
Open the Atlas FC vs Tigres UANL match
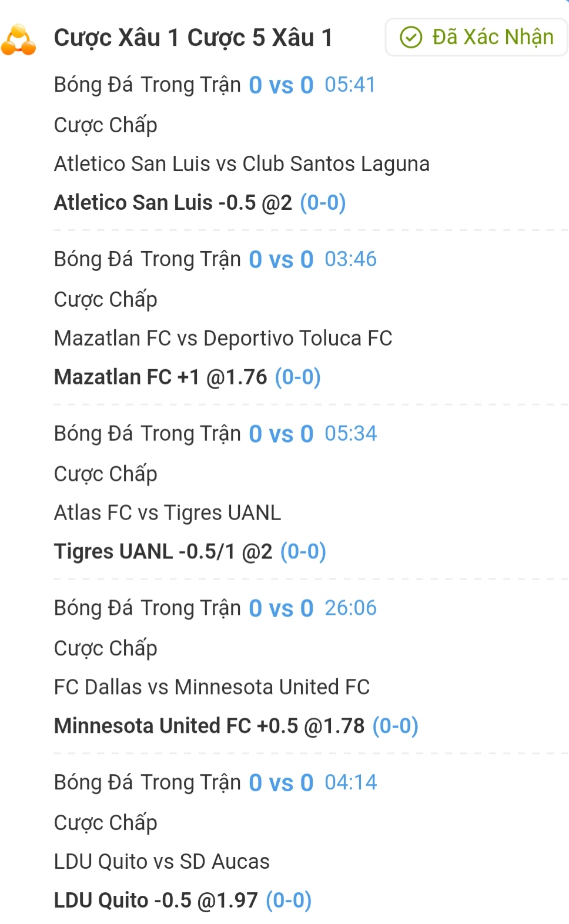coord(168,513)
